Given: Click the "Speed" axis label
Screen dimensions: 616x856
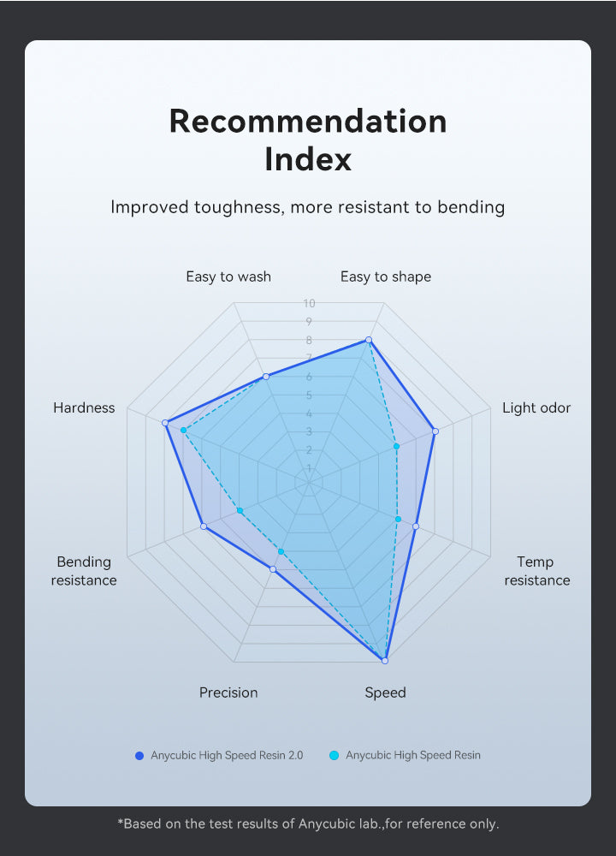Looking at the screenshot, I should tap(386, 693).
